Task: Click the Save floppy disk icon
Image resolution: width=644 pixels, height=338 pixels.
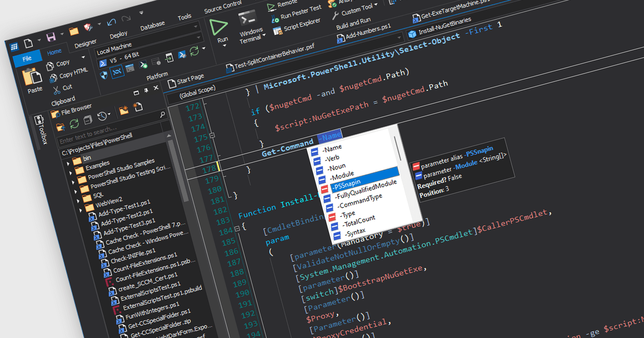Action: point(52,36)
